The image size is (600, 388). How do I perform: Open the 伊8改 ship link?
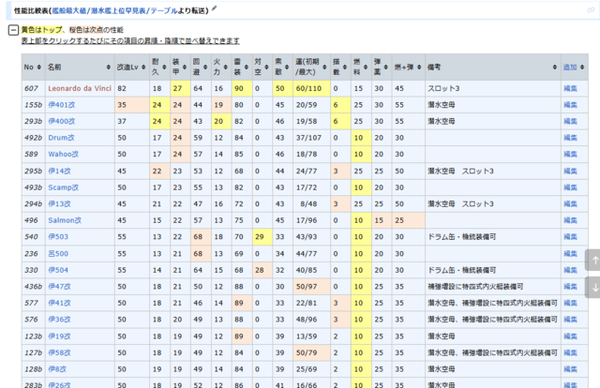pos(57,369)
